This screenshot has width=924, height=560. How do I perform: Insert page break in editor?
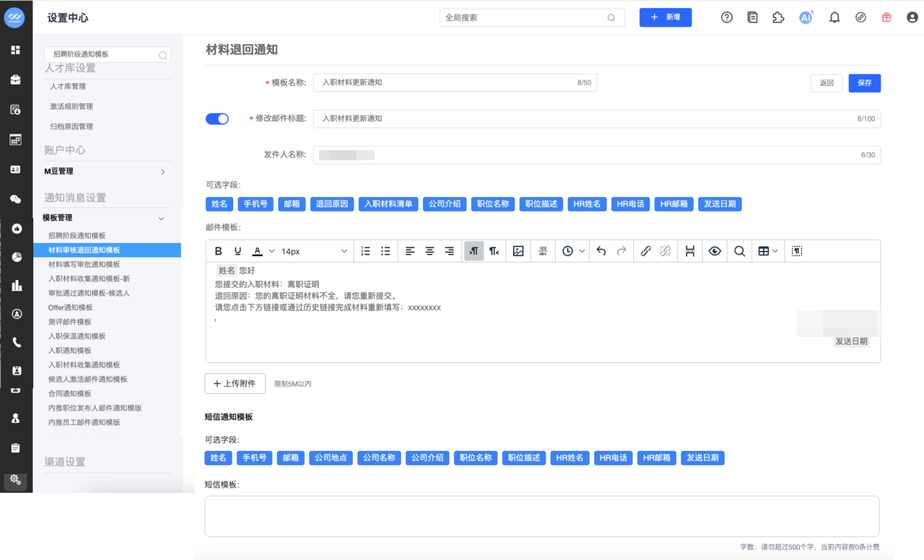click(x=690, y=251)
